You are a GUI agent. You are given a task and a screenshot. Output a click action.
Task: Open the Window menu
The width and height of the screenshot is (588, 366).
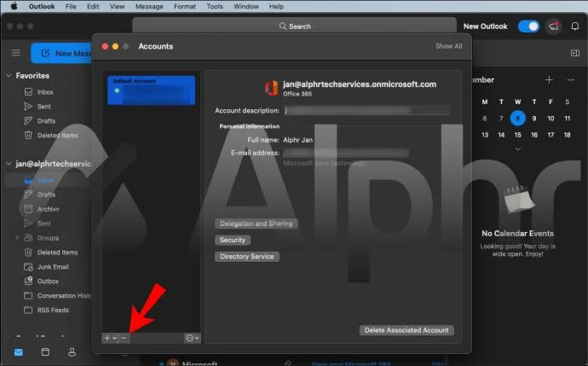point(246,6)
